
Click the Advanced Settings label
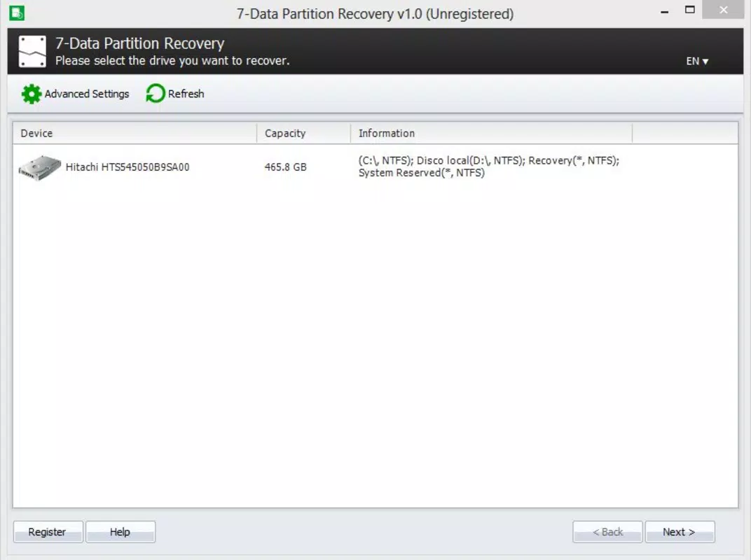(87, 94)
